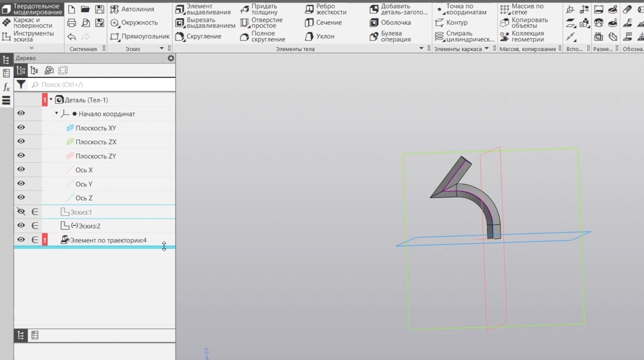The height and width of the screenshot is (360, 644).
Task: Toggle visibility of Элемент по траектории:4
Action: [x=21, y=240]
